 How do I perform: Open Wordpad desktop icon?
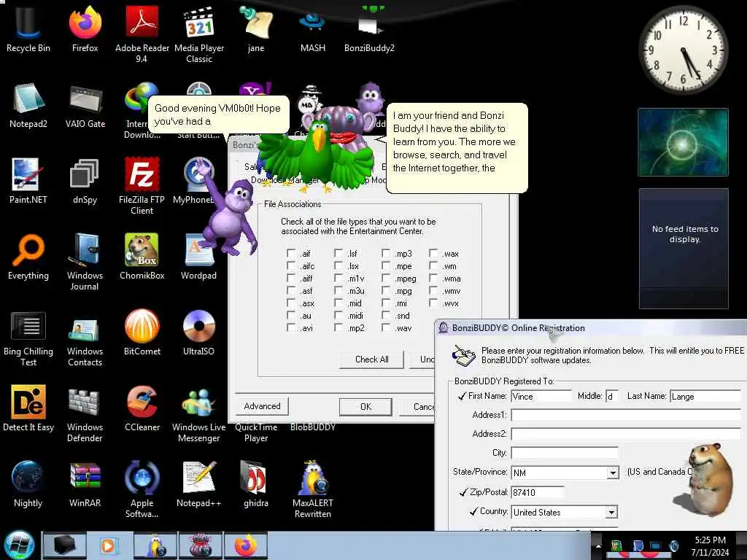(198, 257)
